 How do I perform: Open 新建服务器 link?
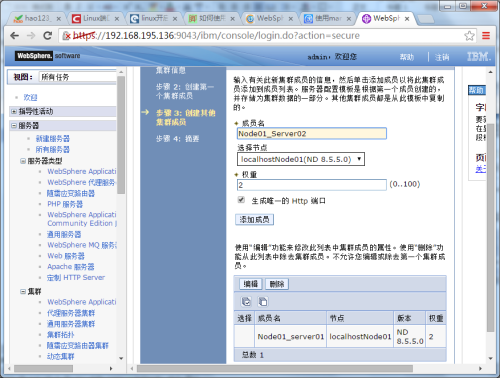(x=53, y=139)
